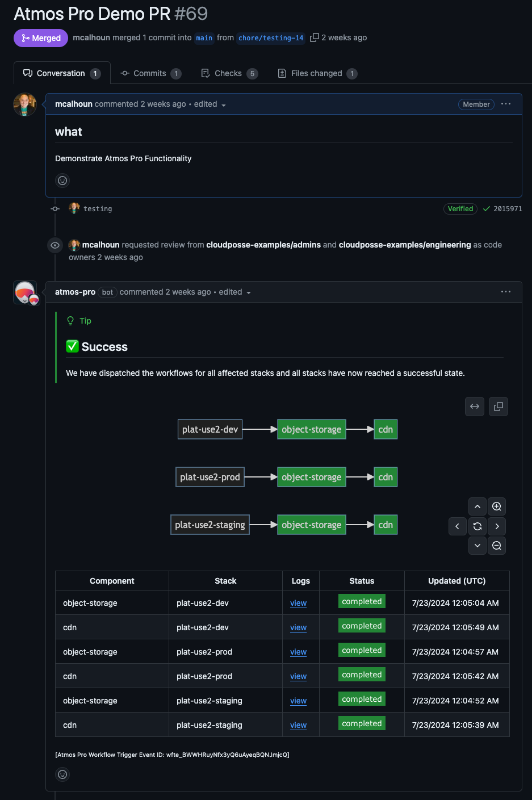
Task: Open the main branch link
Action: [204, 38]
